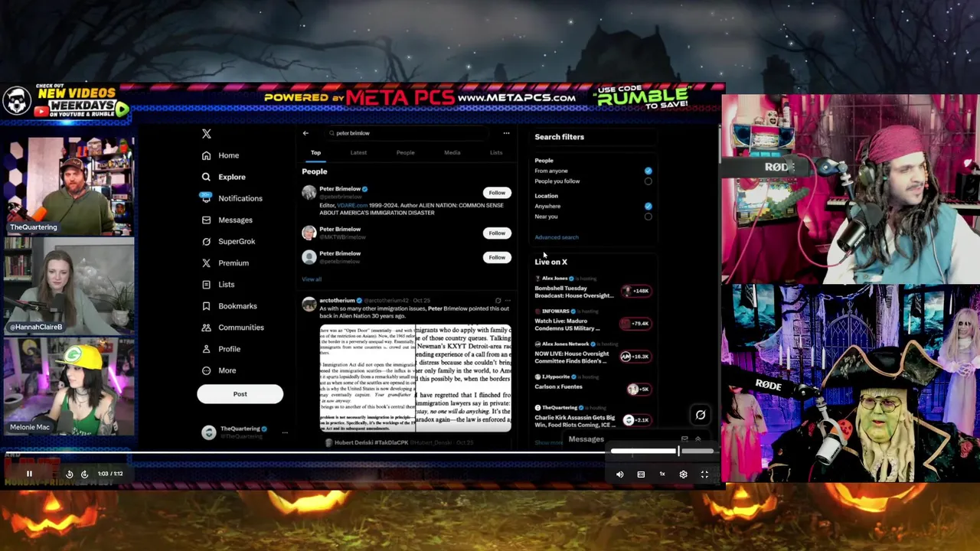Click View all people link
Image resolution: width=980 pixels, height=551 pixels.
(312, 279)
